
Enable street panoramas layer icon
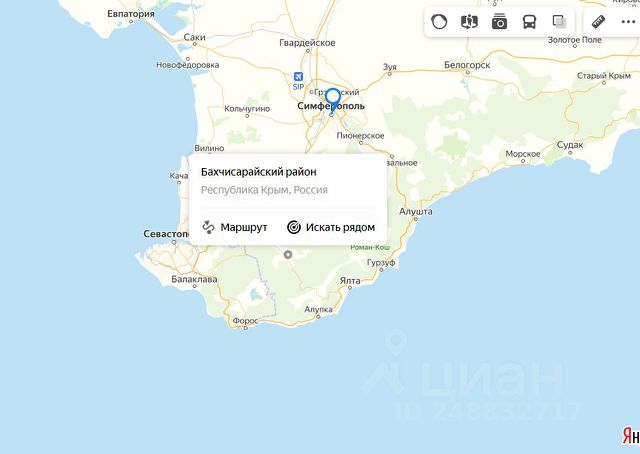tap(469, 21)
